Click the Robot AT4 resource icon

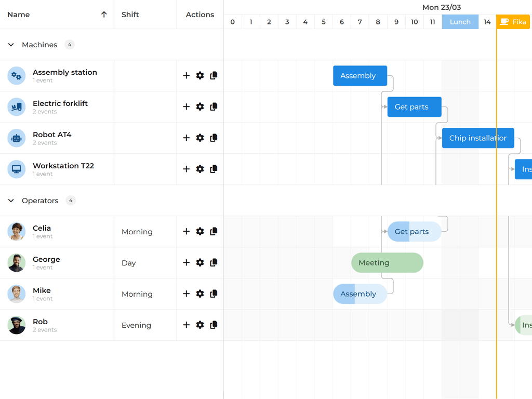(x=16, y=138)
